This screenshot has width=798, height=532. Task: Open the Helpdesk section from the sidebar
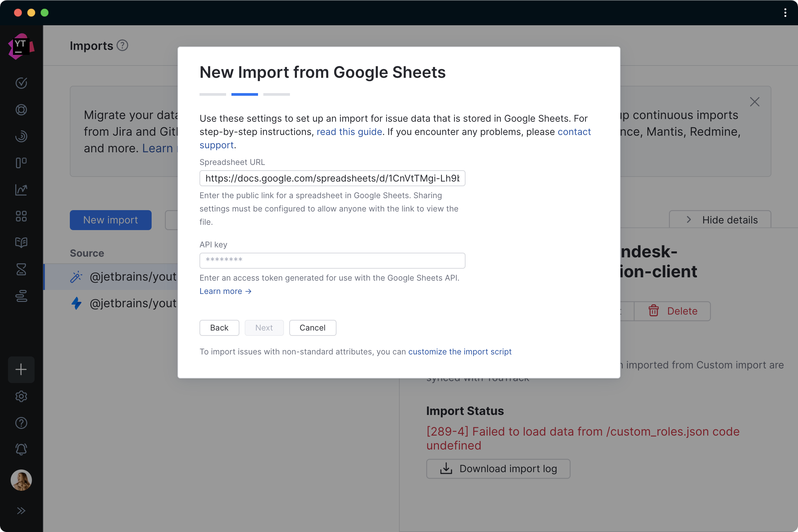point(21,109)
